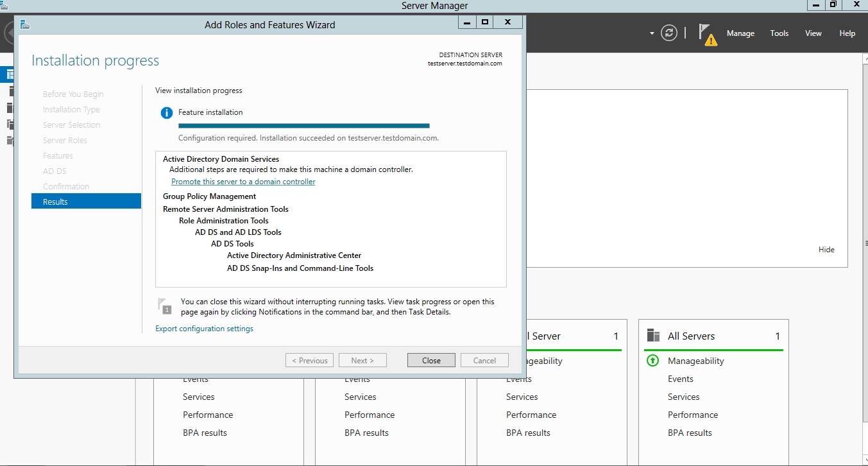Select the Server Selection step
This screenshot has height=466, width=868.
pos(72,125)
